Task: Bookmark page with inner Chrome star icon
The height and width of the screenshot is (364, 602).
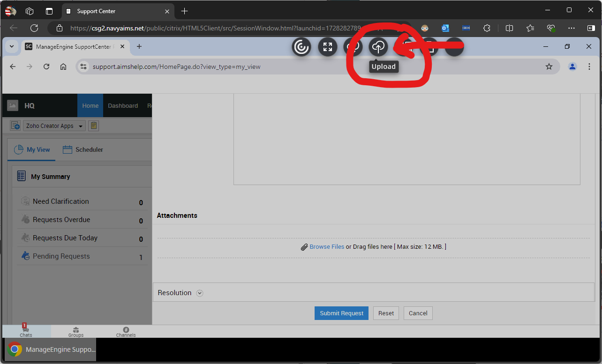Action: pyautogui.click(x=549, y=67)
